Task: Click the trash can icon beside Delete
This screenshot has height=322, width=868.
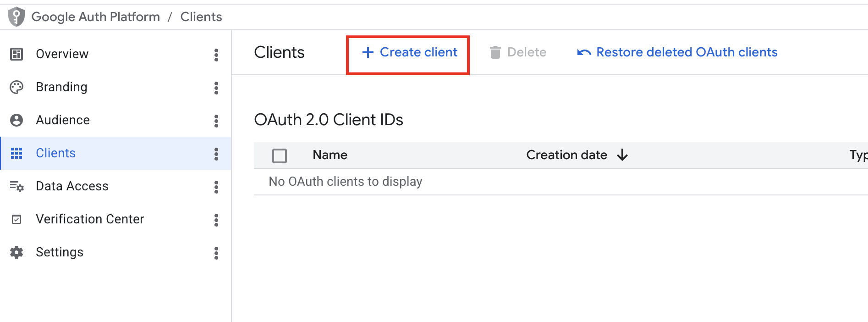Action: coord(495,52)
